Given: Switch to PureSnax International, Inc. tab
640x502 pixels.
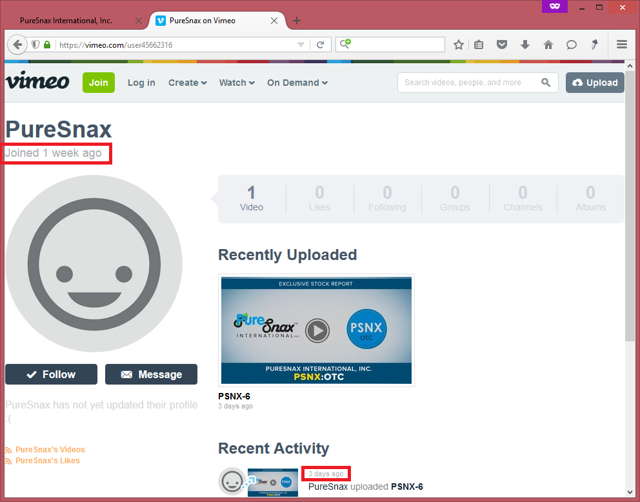Looking at the screenshot, I should [x=66, y=20].
